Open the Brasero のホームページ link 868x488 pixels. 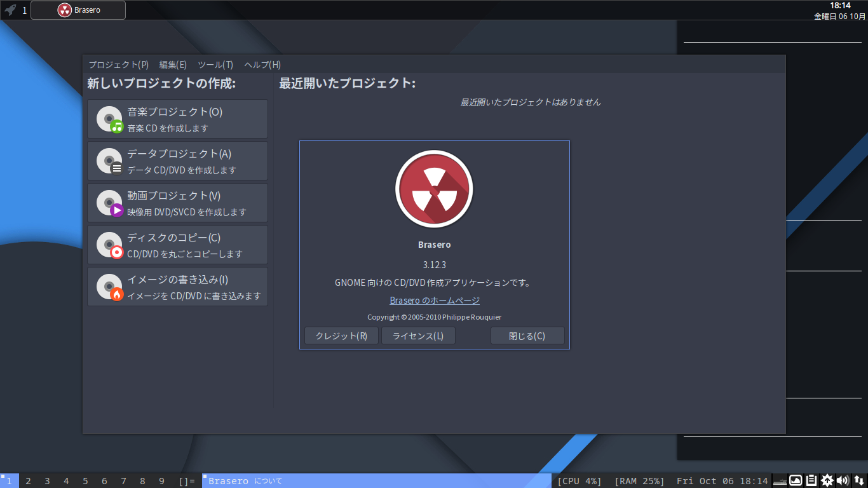435,301
